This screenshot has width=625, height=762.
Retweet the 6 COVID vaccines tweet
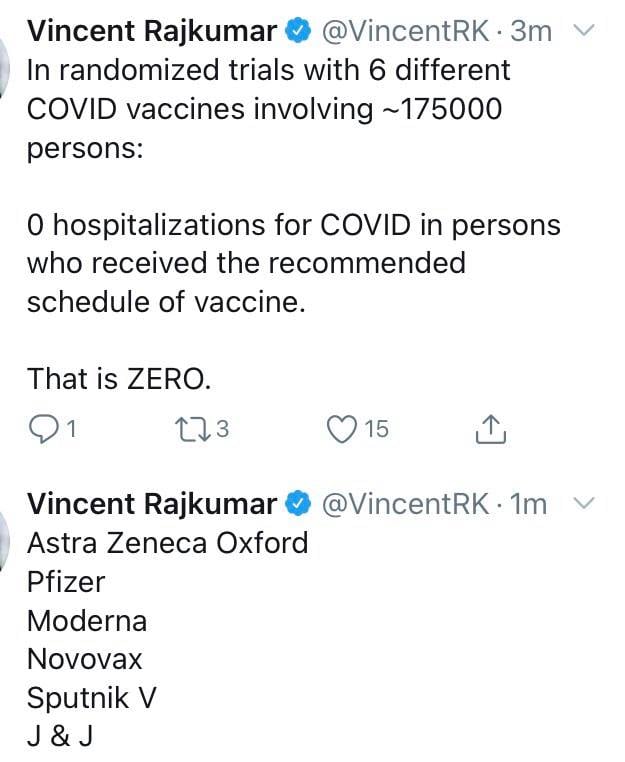point(192,430)
